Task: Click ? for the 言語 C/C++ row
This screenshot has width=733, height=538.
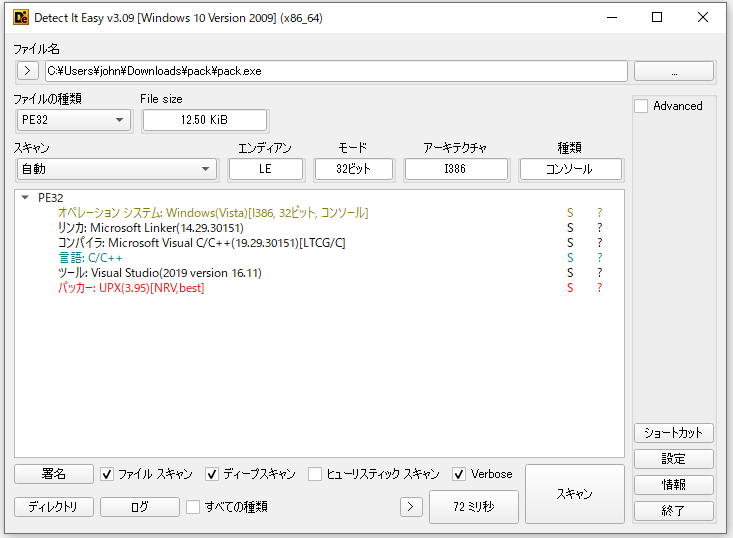Action: [600, 258]
